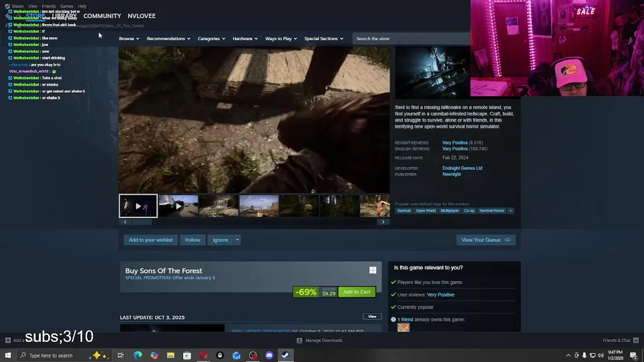Open the network tray icon
The height and width of the screenshot is (362, 644).
point(592,355)
